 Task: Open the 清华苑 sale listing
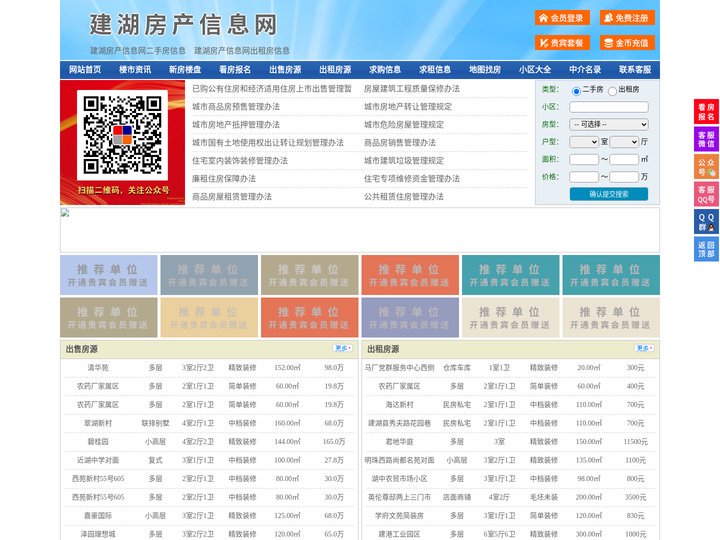(x=98, y=368)
